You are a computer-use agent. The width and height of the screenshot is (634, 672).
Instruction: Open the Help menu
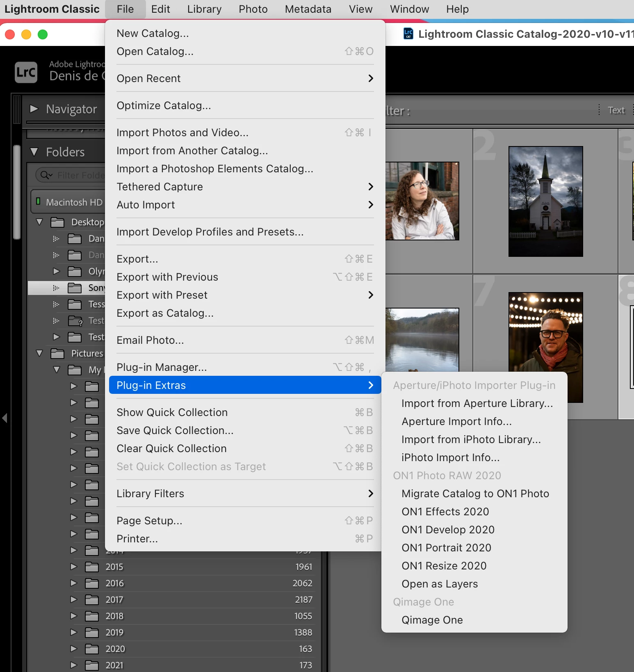tap(457, 9)
